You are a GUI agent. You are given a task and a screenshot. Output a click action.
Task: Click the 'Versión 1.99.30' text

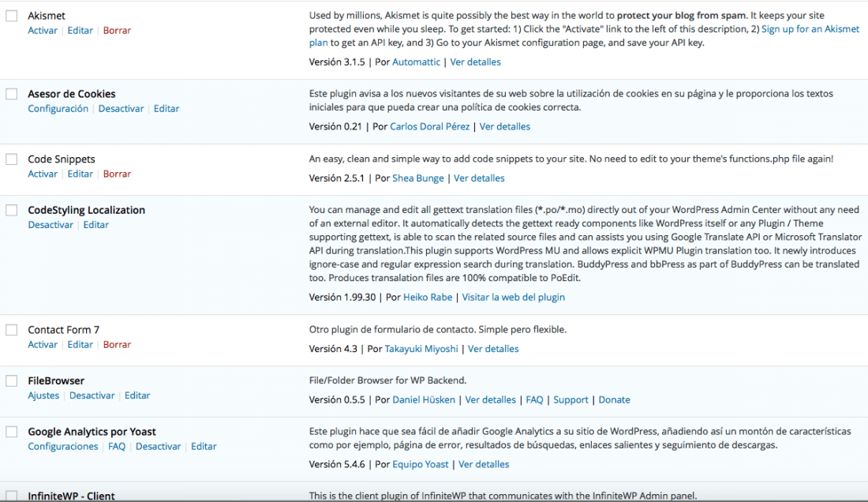click(x=342, y=298)
